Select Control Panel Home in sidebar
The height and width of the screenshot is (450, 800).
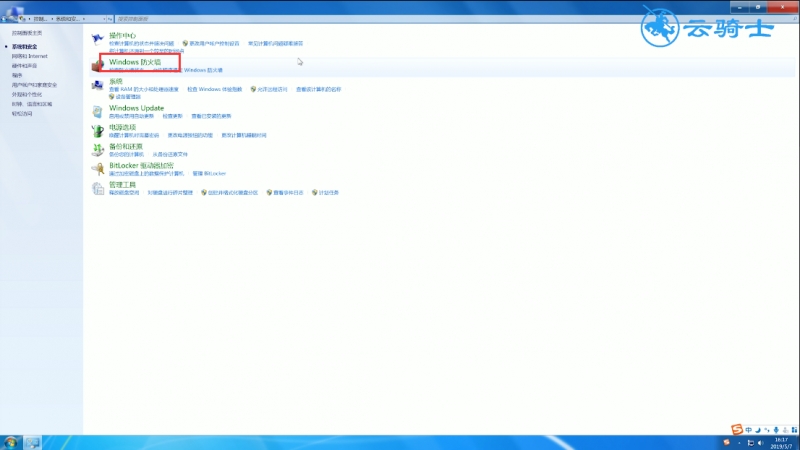pyautogui.click(x=27, y=33)
